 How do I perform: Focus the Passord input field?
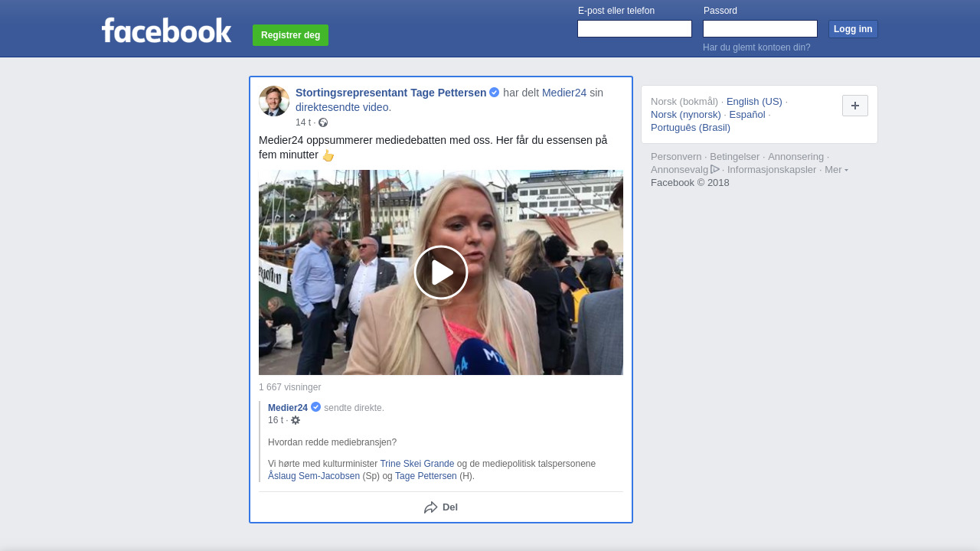[760, 29]
